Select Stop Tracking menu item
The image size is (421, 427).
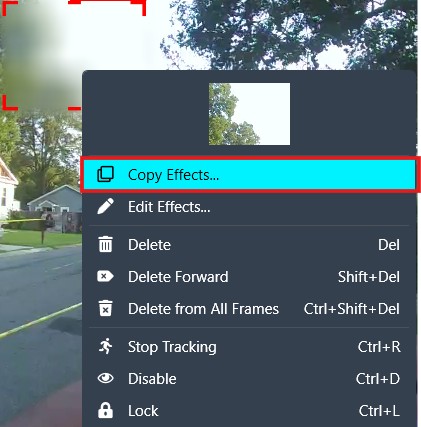coord(249,347)
